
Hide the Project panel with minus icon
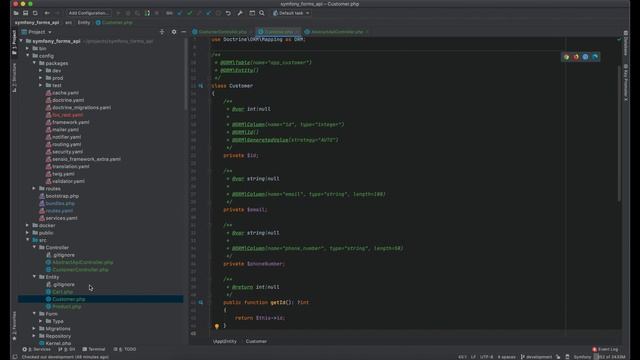click(x=184, y=32)
